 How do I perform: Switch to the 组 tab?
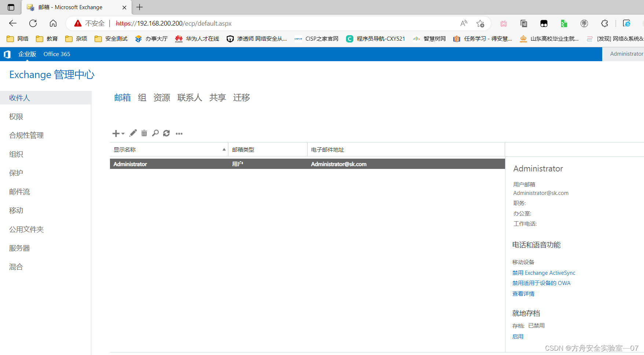[142, 97]
